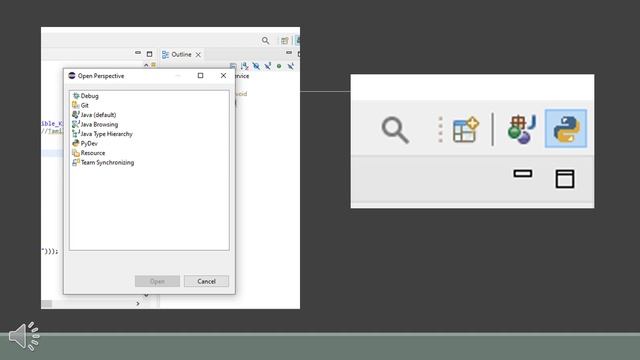Screen dimensions: 640x360
Task: Minimize the Outline view
Action: [x=289, y=53]
